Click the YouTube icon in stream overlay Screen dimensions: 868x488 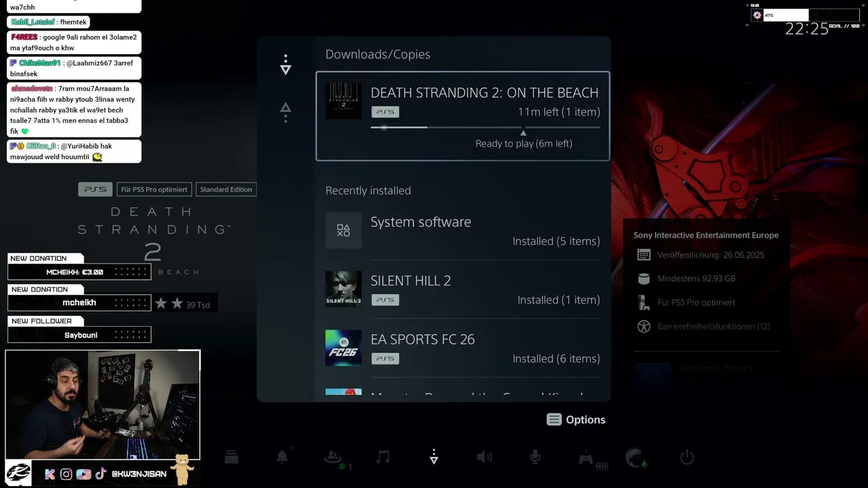83,474
